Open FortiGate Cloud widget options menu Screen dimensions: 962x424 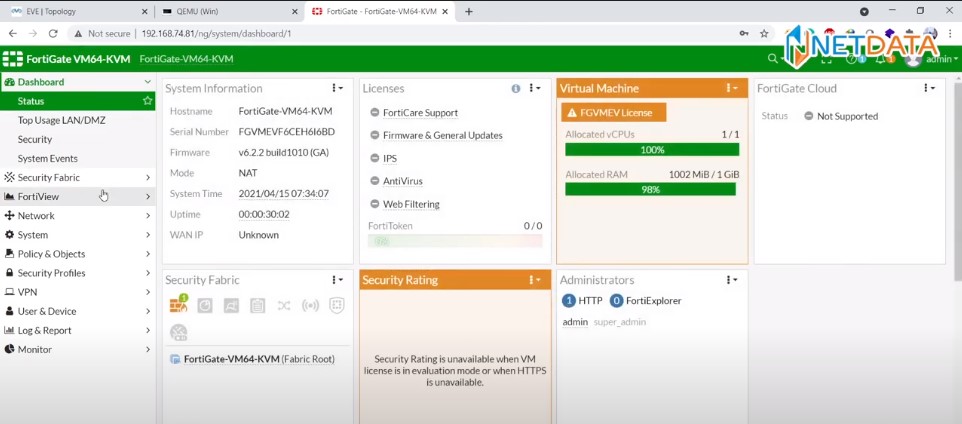pyautogui.click(x=929, y=88)
